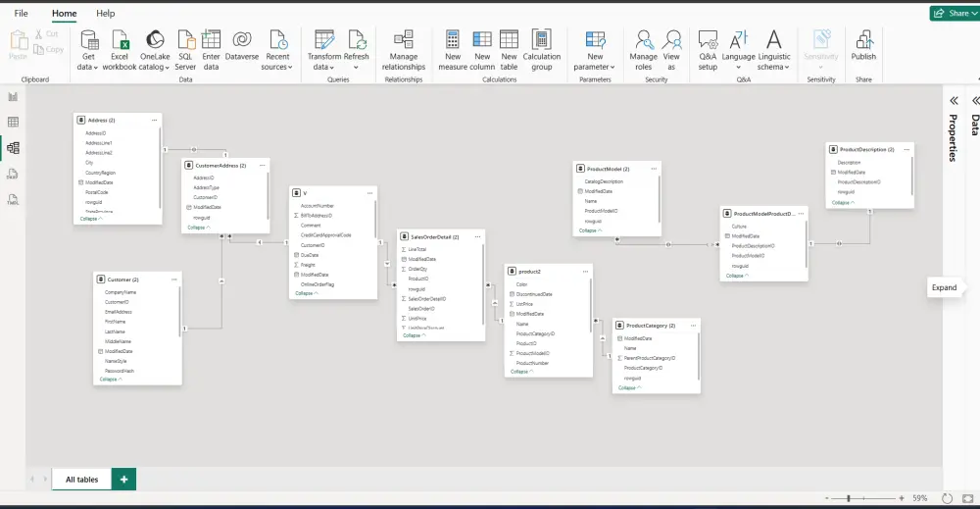Import from Excel workbook

click(x=120, y=51)
